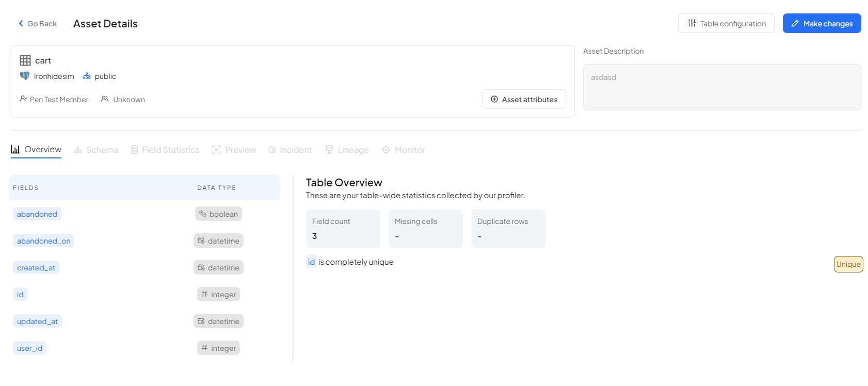Go to the Monitor tab
The width and height of the screenshot is (868, 386).
(404, 150)
